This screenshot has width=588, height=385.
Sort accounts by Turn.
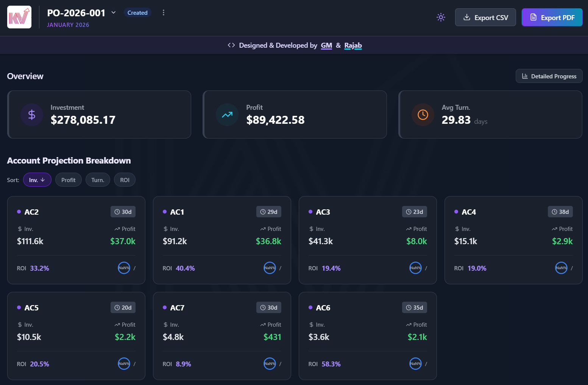[x=98, y=180]
